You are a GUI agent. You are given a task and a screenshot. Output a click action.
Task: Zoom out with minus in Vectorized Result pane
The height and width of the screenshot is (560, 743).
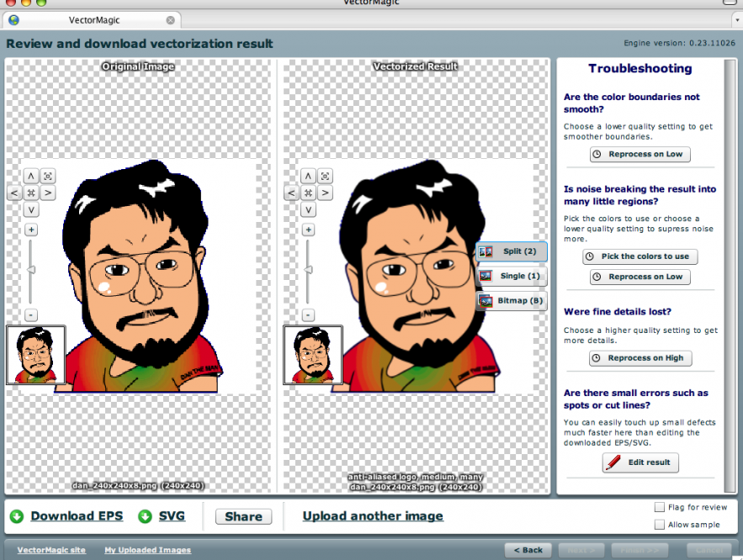(308, 314)
